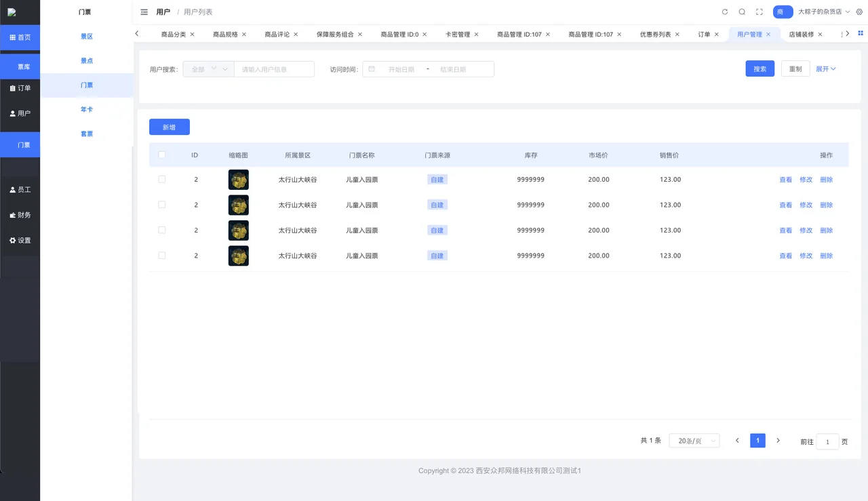The height and width of the screenshot is (501, 868).
Task: Open the search magnifier icon in header
Action: [x=742, y=12]
